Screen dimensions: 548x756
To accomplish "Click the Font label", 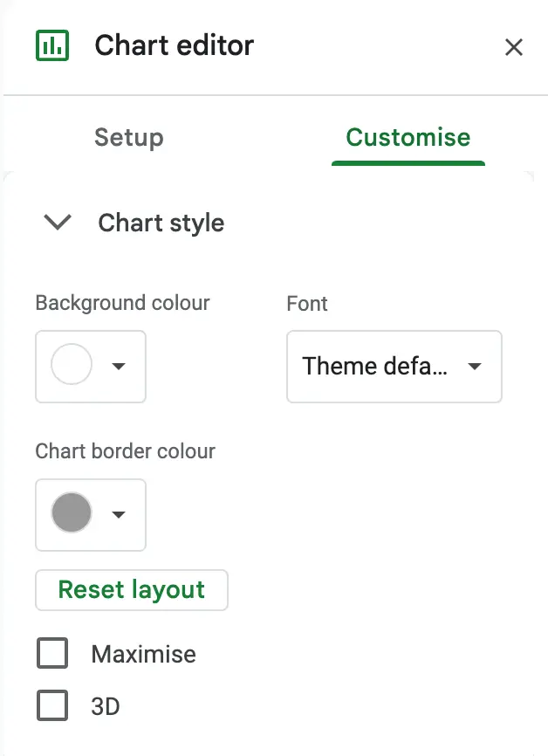I will point(306,304).
